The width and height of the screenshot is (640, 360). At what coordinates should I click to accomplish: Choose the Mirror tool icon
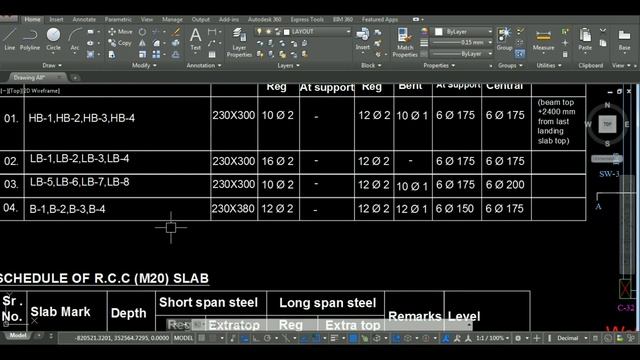point(142,42)
